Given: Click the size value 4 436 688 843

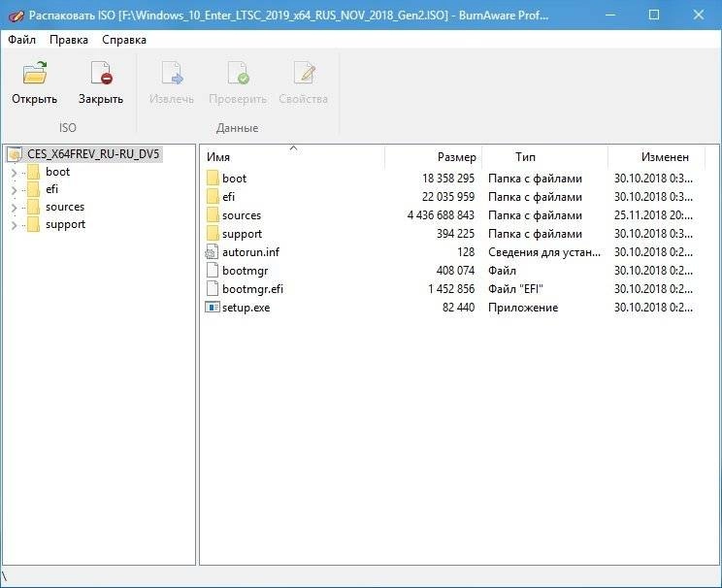Looking at the screenshot, I should pyautogui.click(x=441, y=215).
